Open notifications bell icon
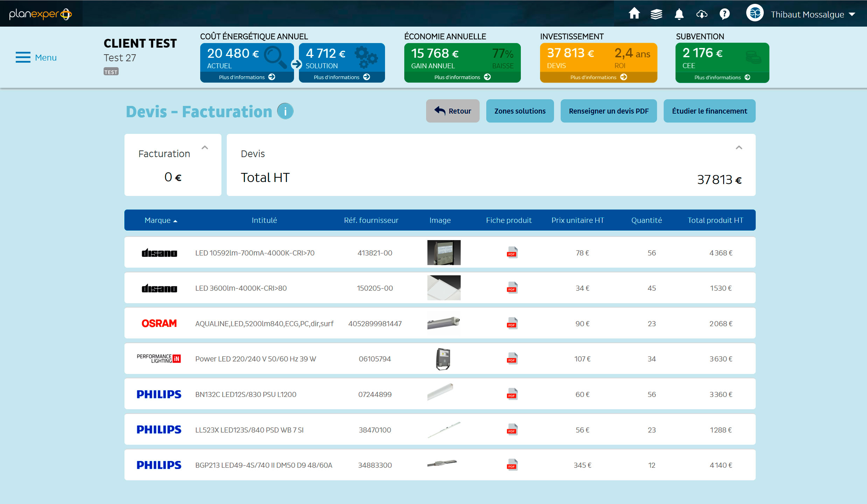 (679, 14)
